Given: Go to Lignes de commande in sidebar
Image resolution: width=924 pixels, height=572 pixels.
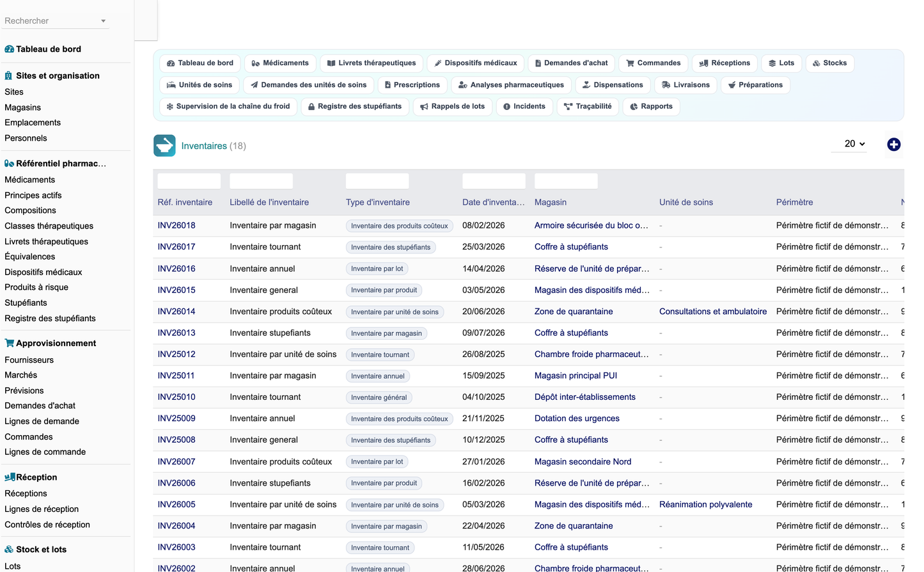Looking at the screenshot, I should 45,452.
